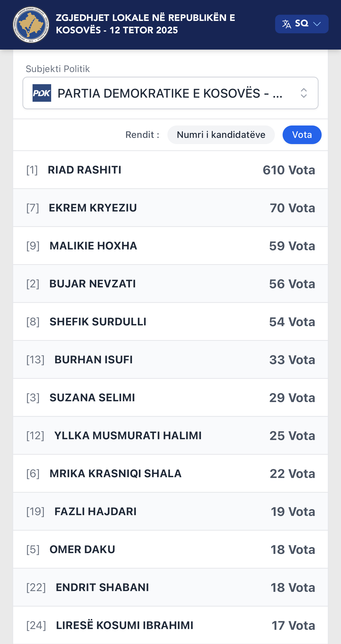The image size is (341, 644).
Task: Click Yllka Musmurati Halimi entry
Action: tap(170, 436)
